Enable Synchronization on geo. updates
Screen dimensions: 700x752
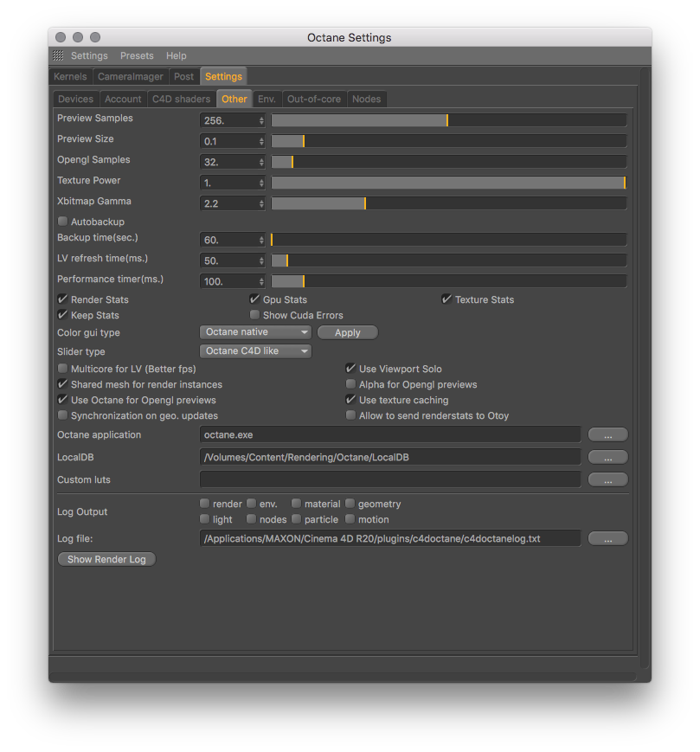(62, 415)
